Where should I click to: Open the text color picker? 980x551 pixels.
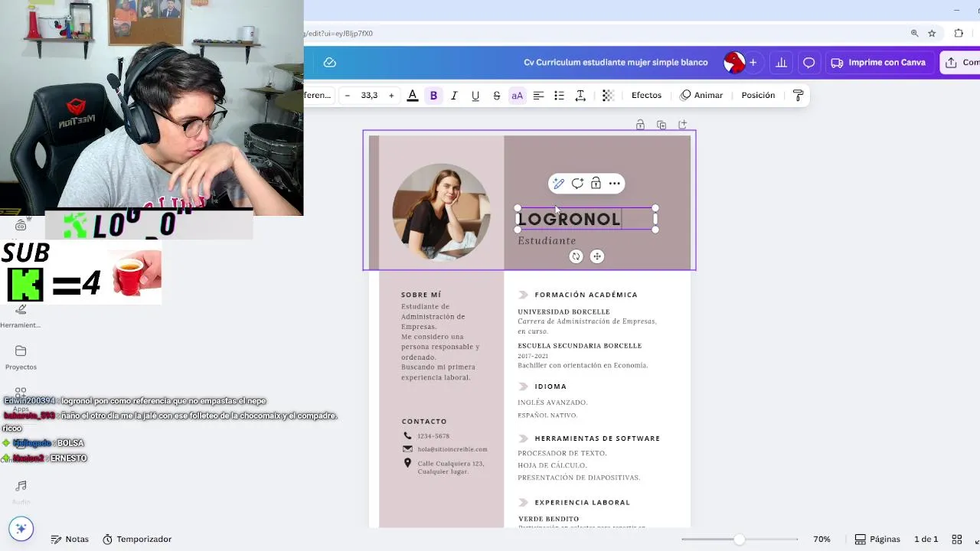click(x=413, y=96)
